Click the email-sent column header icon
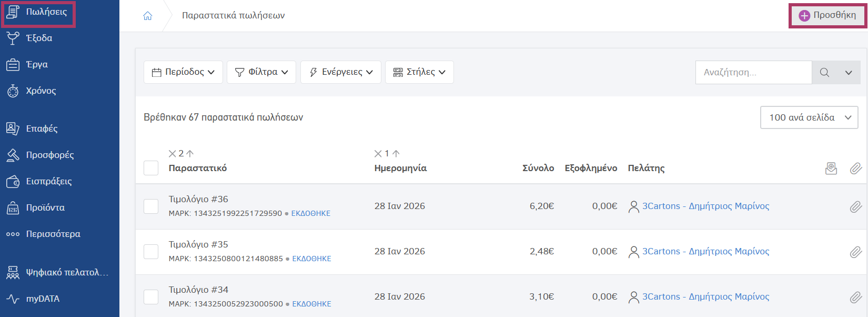868x317 pixels. (831, 169)
